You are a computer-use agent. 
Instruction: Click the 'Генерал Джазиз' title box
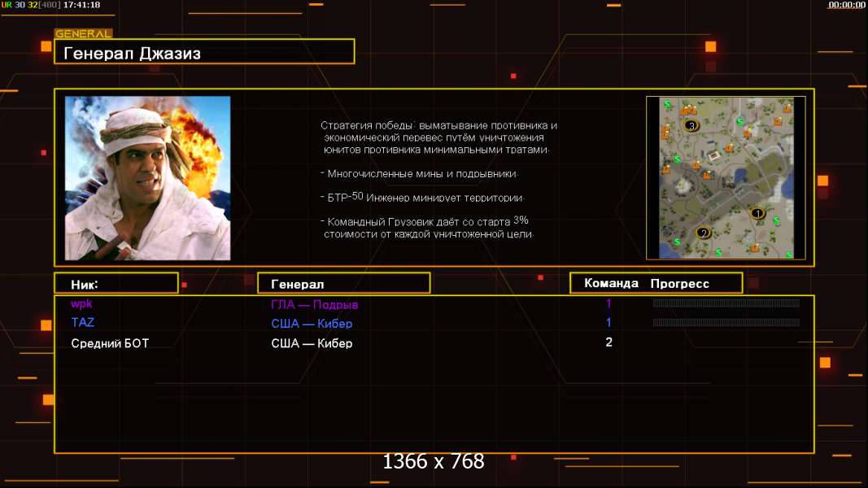[x=204, y=51]
